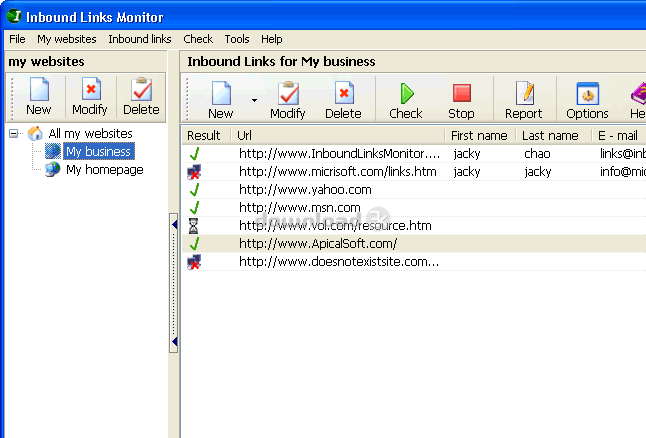Open the Tools menu

[237, 39]
